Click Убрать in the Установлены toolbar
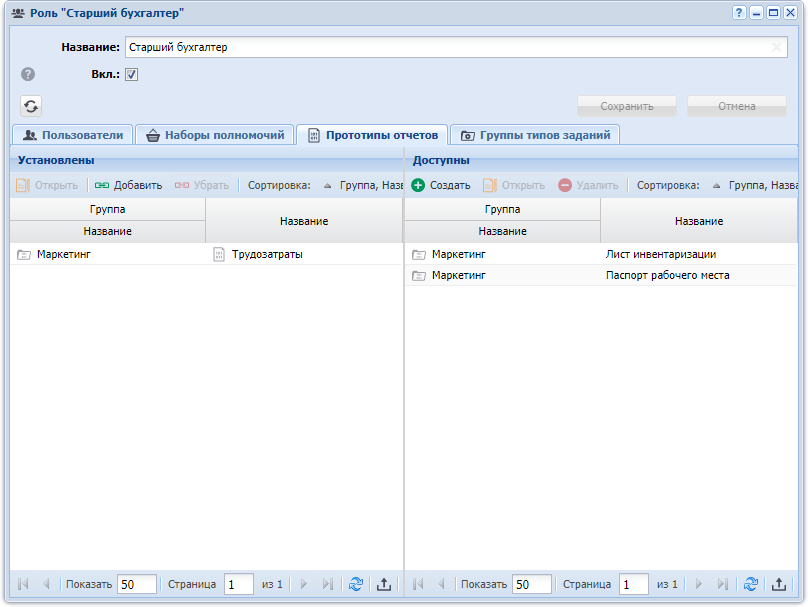808x607 pixels. [x=201, y=185]
